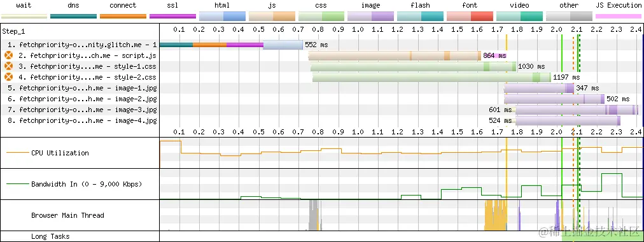This screenshot has width=644, height=242.
Task: Click the image-1.jpg waterfall bar
Action: point(539,88)
